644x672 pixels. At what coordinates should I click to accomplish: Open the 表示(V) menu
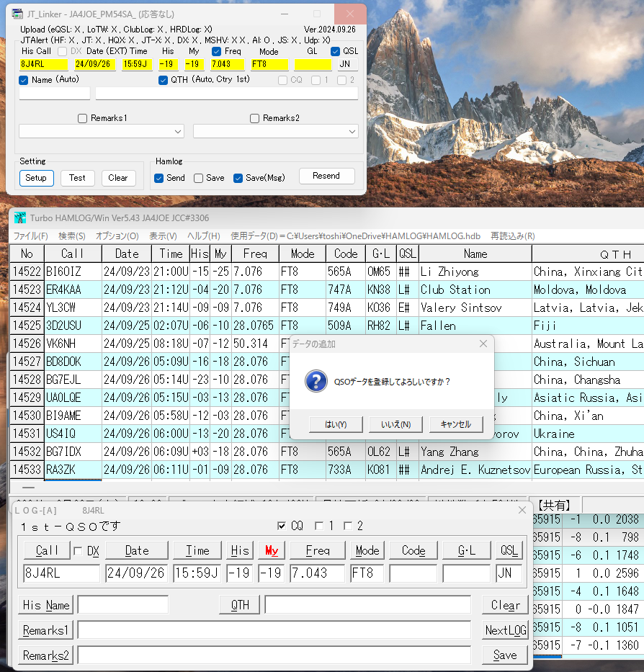(163, 236)
